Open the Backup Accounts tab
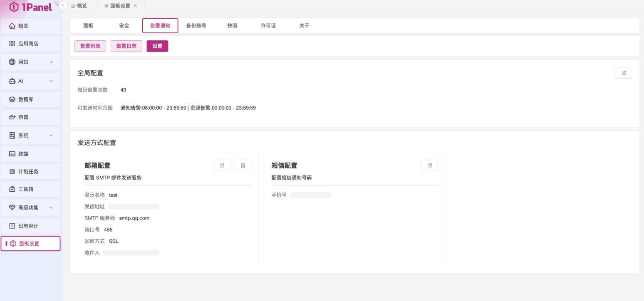This screenshot has height=301, width=644. tap(196, 26)
